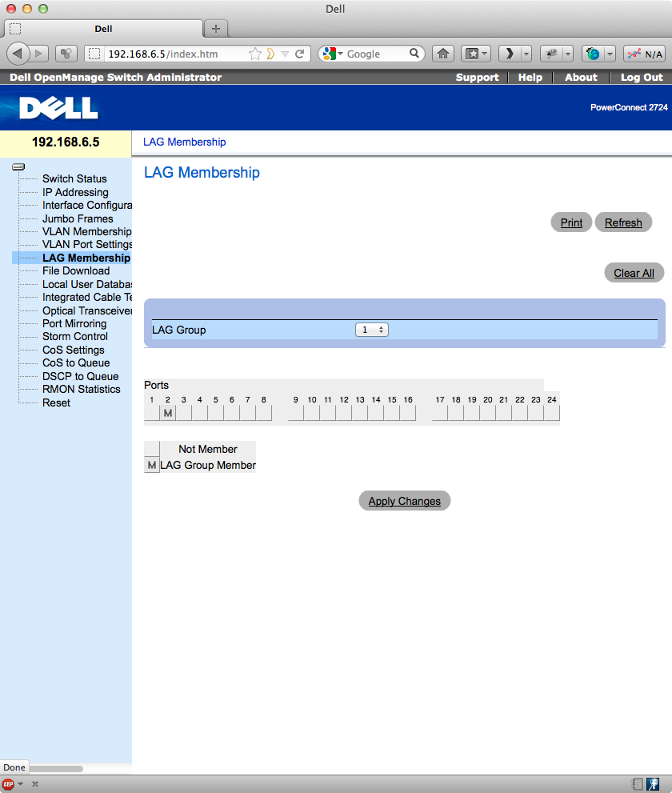Viewport: 672px width, 793px height.
Task: Click the Clear All button
Action: (x=634, y=273)
